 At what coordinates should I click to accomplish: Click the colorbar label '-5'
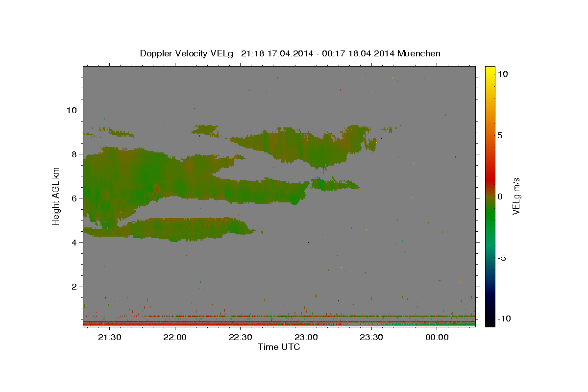502,258
